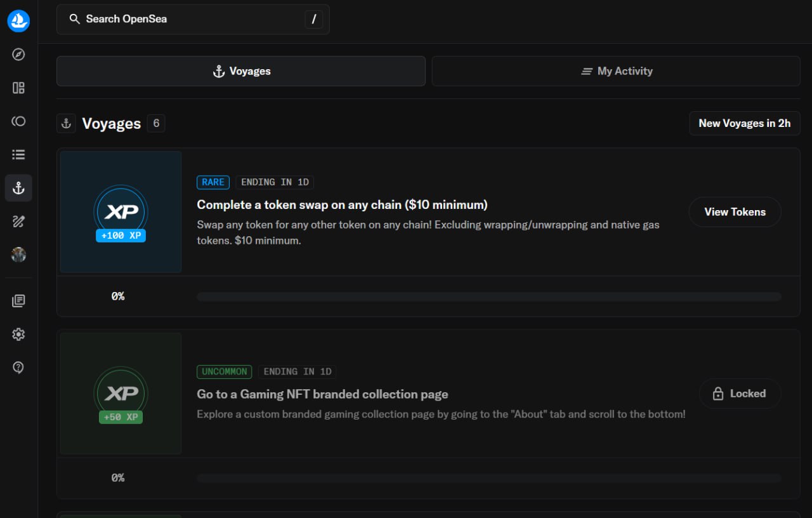Click the blue XP thumbnail of swap voyage
The image size is (812, 518).
(x=121, y=212)
